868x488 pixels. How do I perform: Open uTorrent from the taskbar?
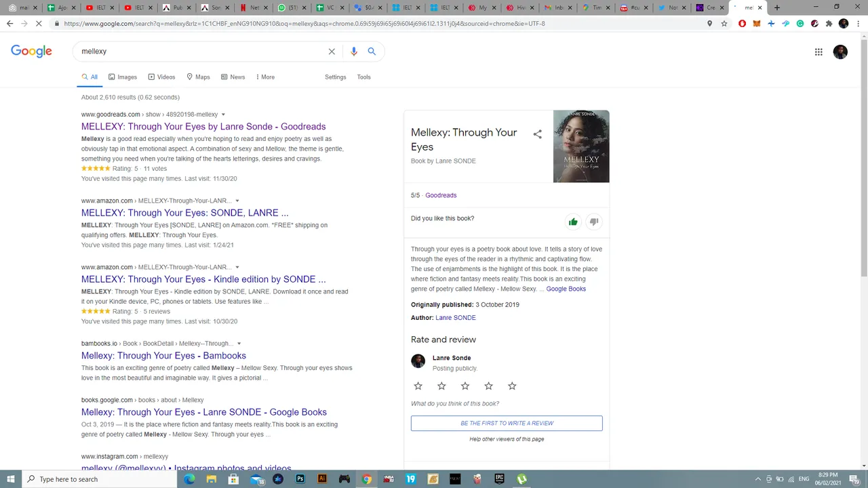[521, 479]
